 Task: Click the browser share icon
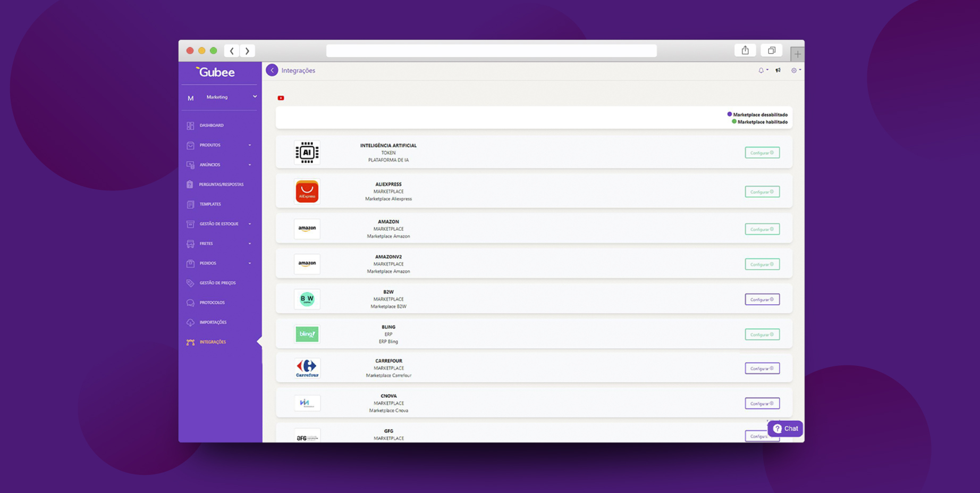pyautogui.click(x=745, y=50)
